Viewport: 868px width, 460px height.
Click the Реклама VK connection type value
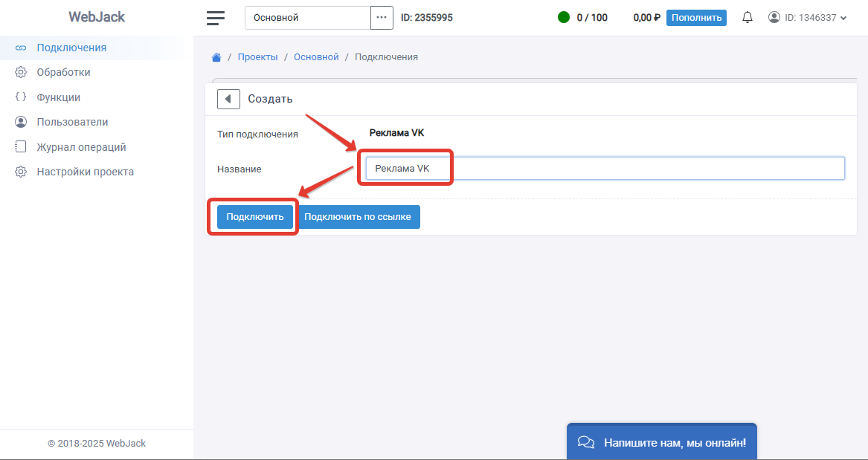[x=396, y=133]
